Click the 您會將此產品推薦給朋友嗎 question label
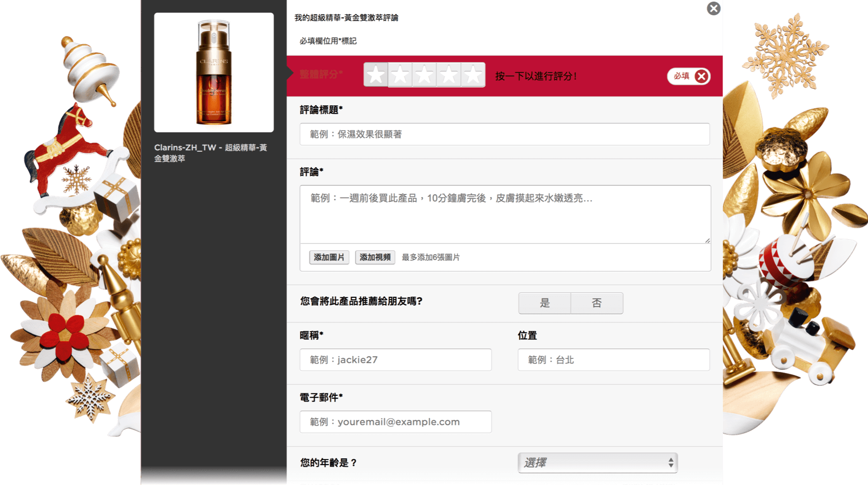This screenshot has height=485, width=868. (361, 301)
